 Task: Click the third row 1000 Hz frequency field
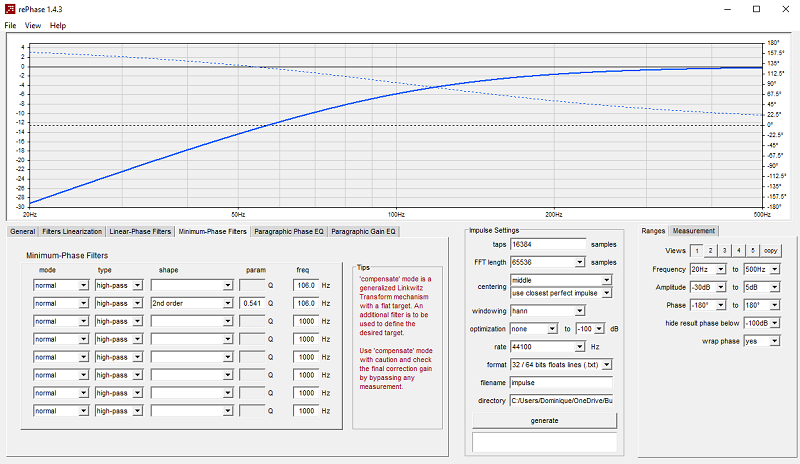(306, 321)
